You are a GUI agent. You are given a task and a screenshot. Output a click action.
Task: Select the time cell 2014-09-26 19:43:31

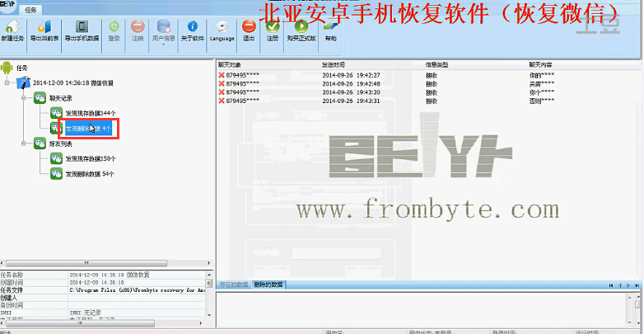pyautogui.click(x=351, y=101)
